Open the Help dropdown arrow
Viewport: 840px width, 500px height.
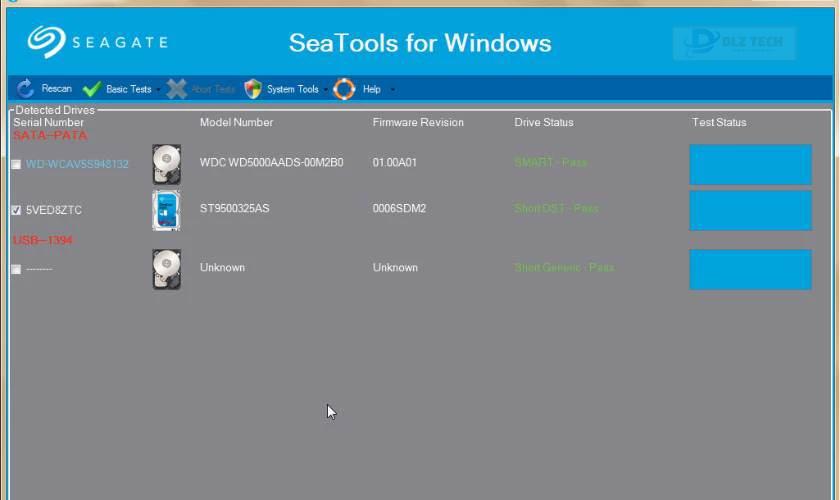click(x=392, y=89)
